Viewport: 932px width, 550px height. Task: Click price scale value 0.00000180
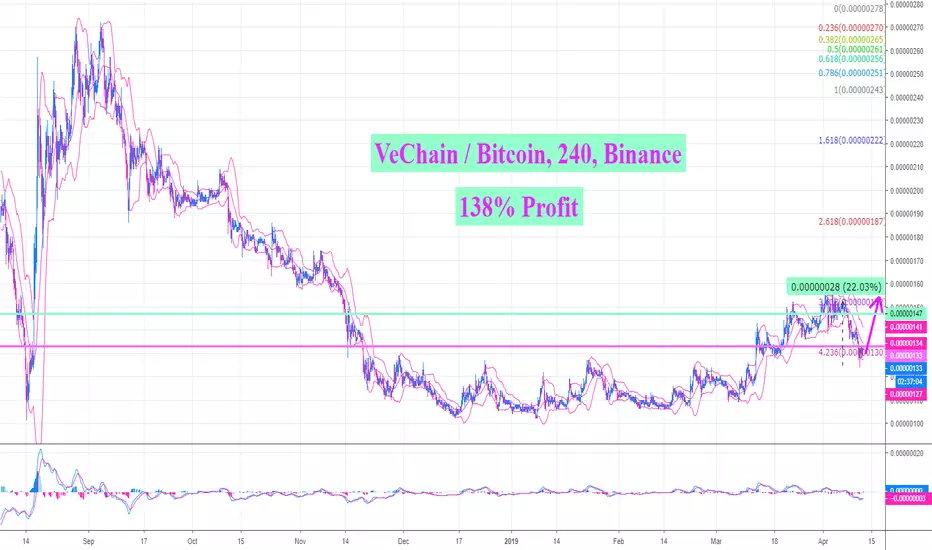(x=907, y=237)
